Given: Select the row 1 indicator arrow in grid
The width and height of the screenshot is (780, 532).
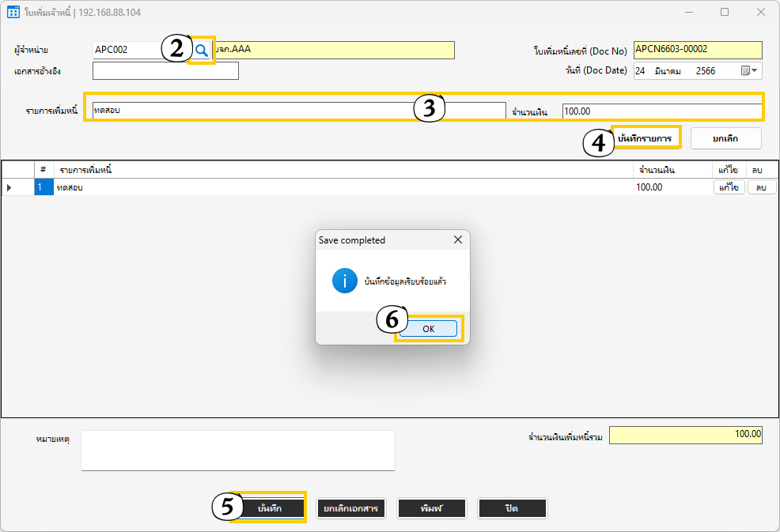Looking at the screenshot, I should tap(10, 187).
